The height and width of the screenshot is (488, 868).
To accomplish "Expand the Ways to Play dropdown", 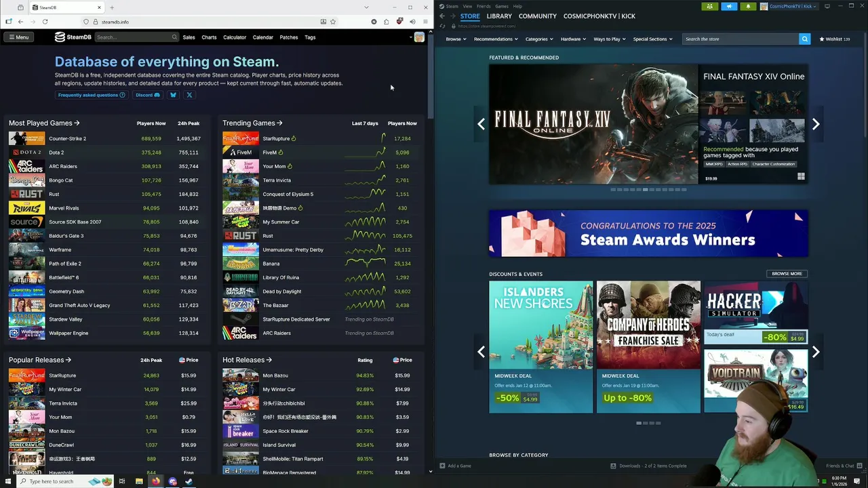I will [x=610, y=39].
